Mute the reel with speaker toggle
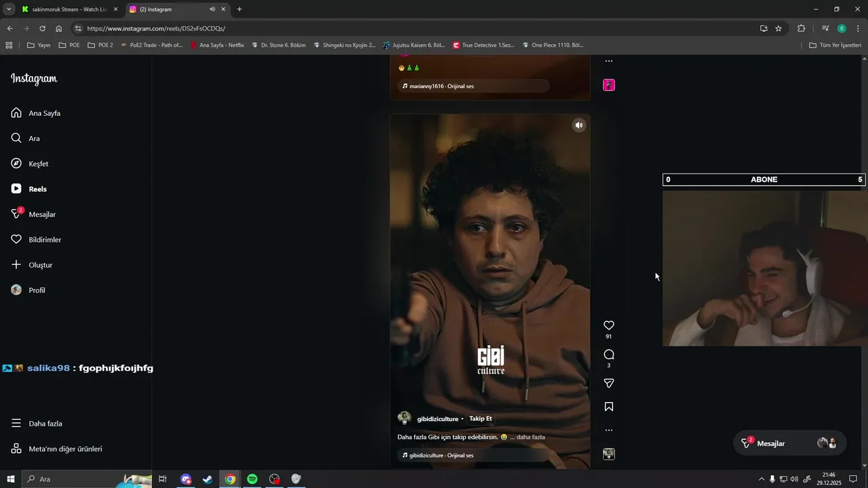Screen dimensions: 868x488 pos(578,125)
